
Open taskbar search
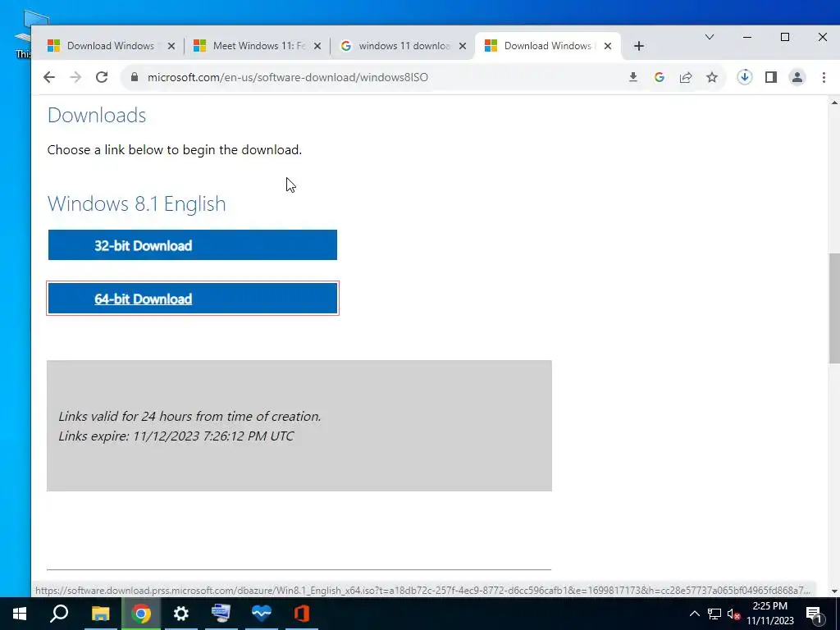point(59,614)
